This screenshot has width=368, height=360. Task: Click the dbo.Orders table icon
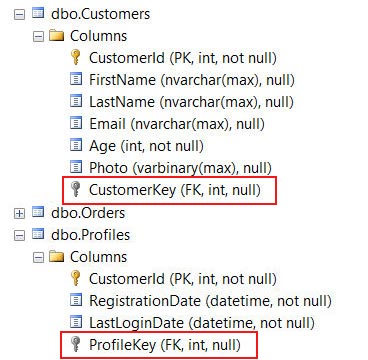pyautogui.click(x=38, y=212)
